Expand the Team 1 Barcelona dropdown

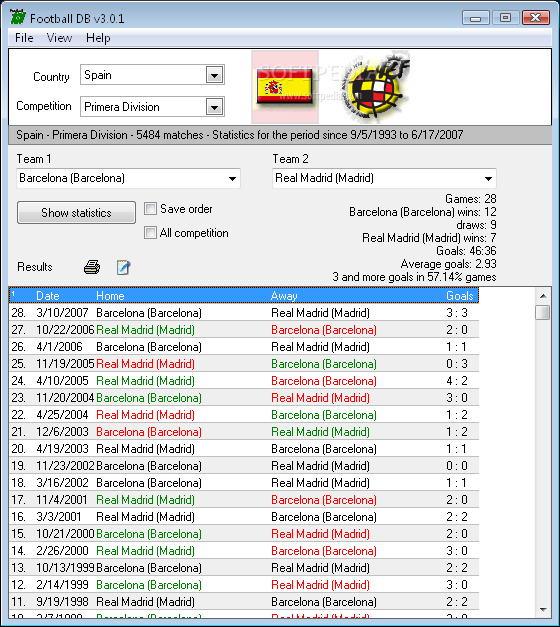(232, 178)
